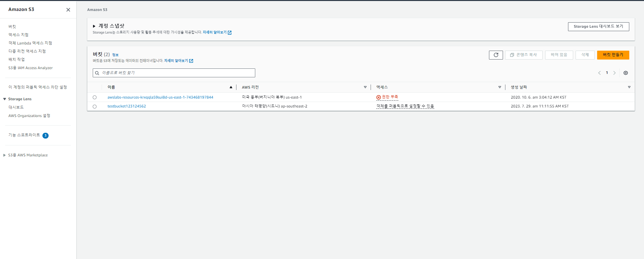Sort by 생성 날짜 column arrow
Viewport: 644px width, 259px height.
click(x=629, y=87)
